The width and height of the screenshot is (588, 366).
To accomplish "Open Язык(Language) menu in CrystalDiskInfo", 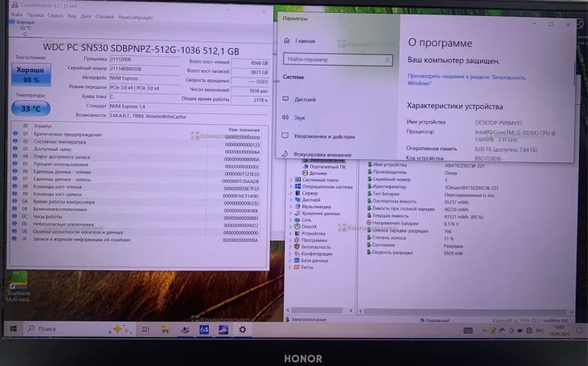I will pyautogui.click(x=136, y=18).
